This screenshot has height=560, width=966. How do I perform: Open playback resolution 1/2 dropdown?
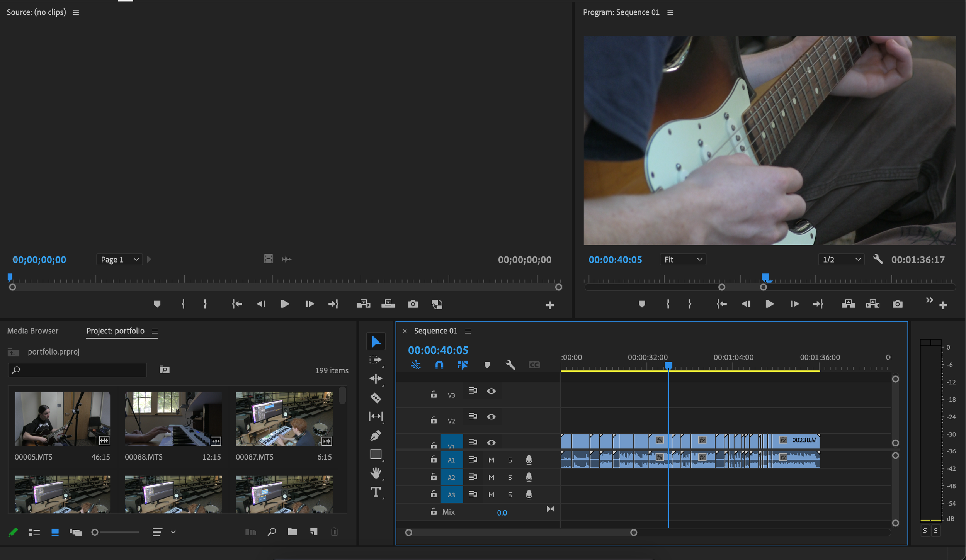click(841, 260)
